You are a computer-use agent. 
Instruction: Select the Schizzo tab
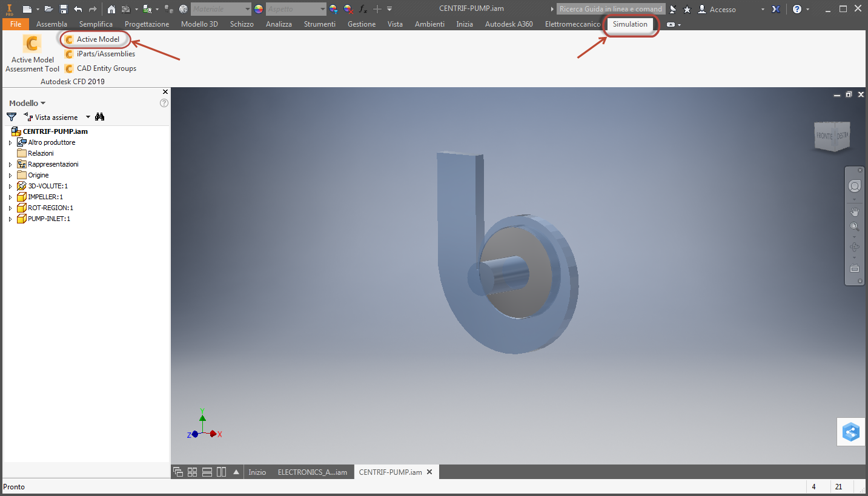point(242,24)
